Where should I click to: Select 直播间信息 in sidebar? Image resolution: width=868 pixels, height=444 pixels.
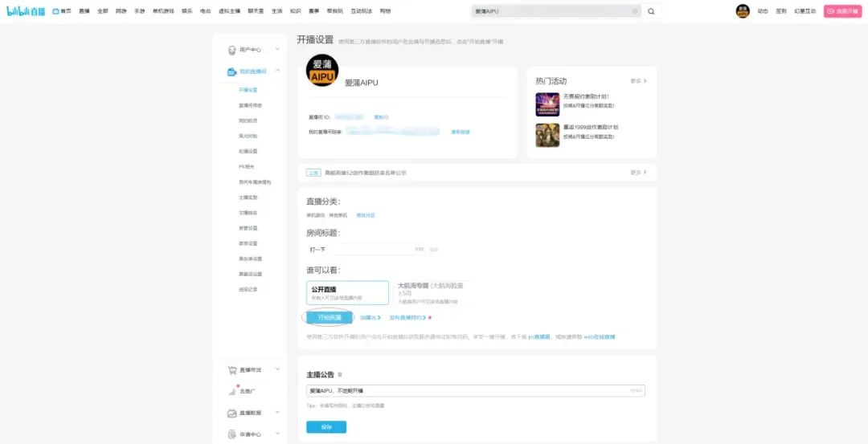[250, 105]
